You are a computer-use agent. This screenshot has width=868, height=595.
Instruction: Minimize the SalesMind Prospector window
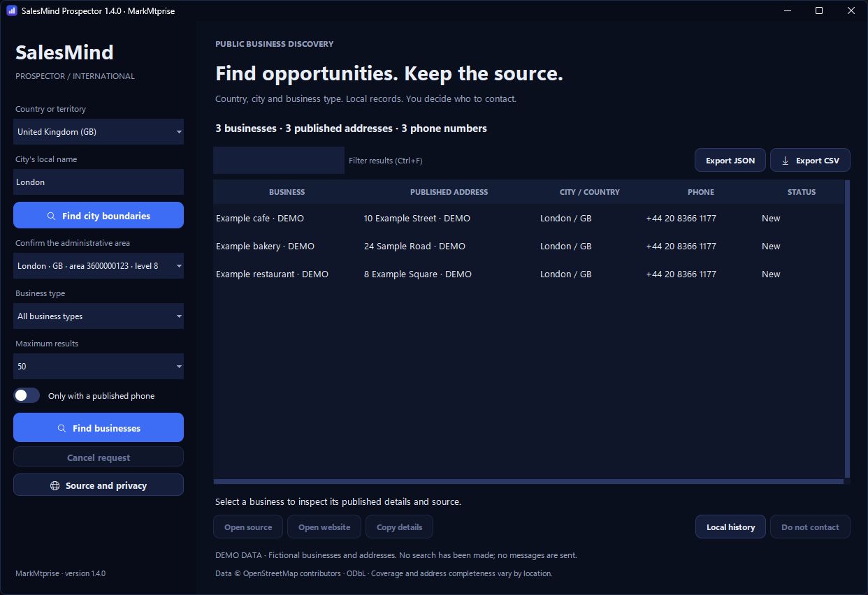tap(787, 10)
